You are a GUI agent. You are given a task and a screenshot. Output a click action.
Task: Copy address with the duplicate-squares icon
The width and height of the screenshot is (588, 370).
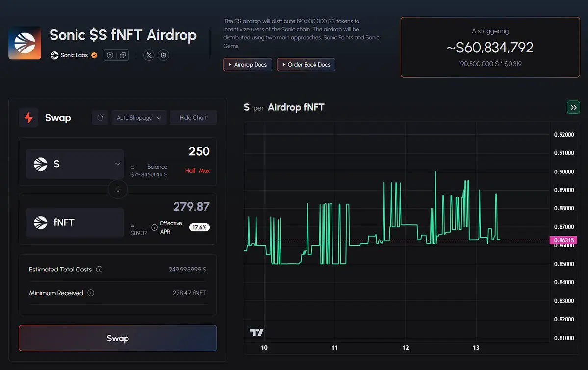(123, 55)
